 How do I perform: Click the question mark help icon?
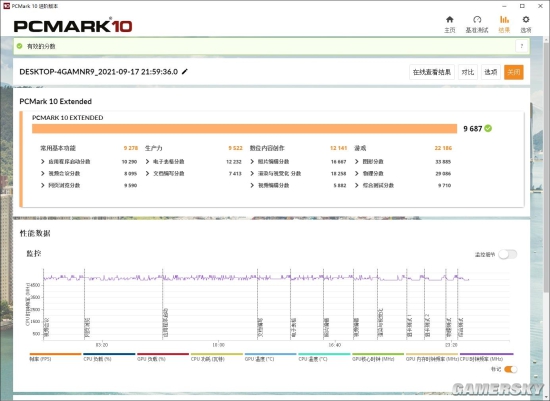pos(522,46)
